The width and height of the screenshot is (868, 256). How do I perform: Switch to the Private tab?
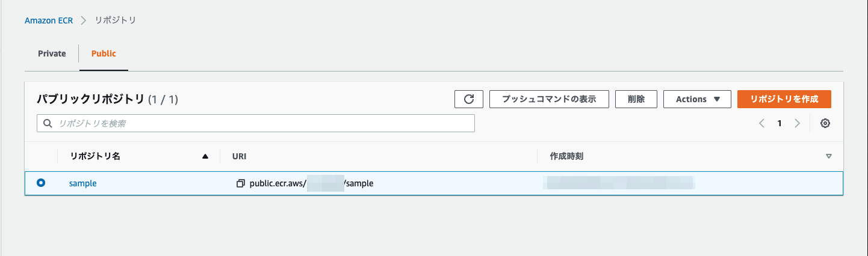52,53
